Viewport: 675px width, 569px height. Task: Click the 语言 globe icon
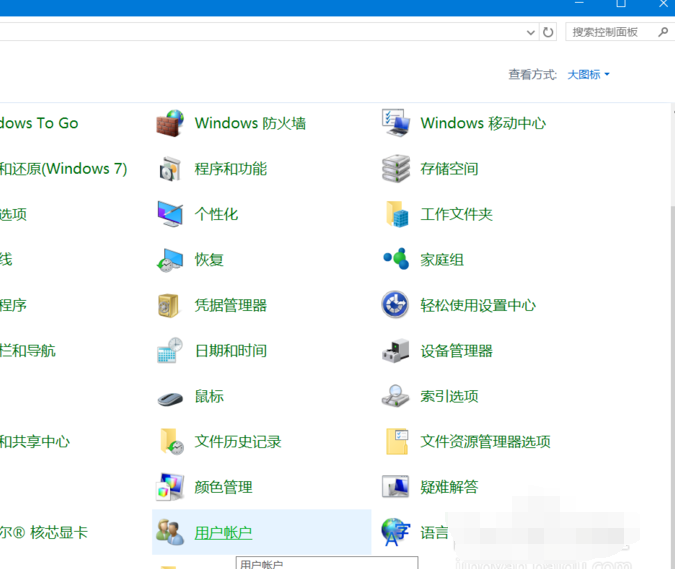click(396, 532)
